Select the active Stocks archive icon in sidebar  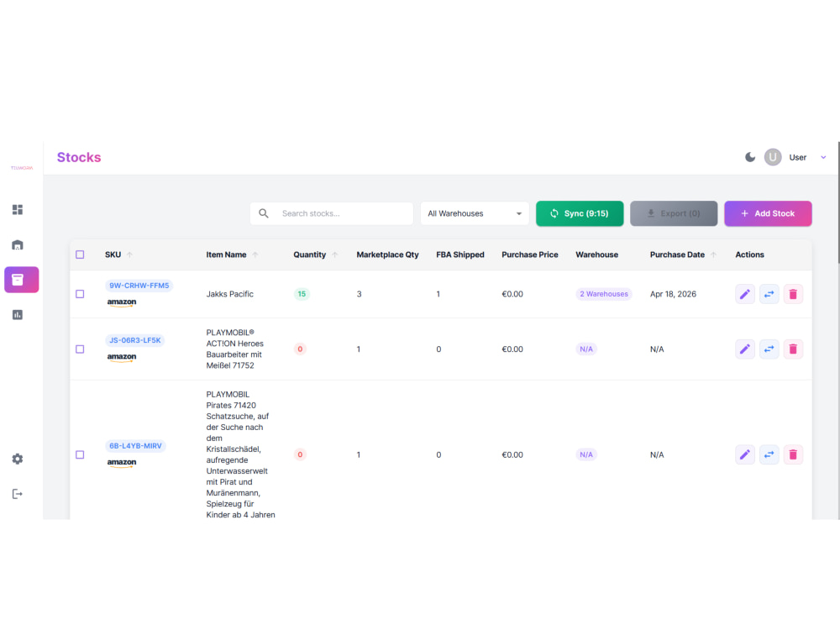tap(22, 280)
